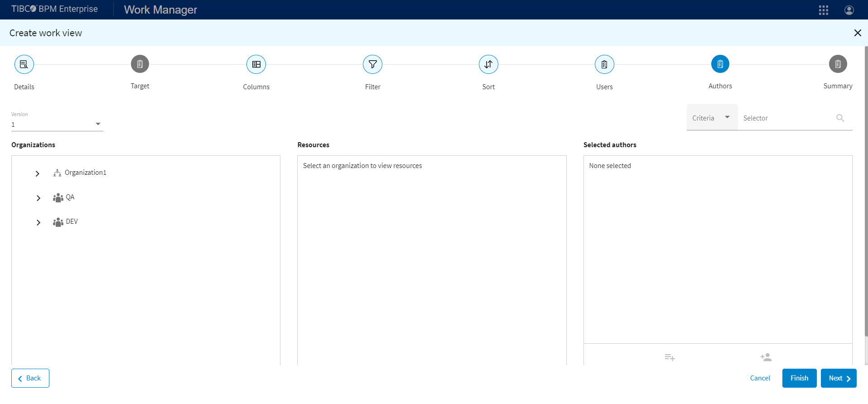Select DEV in the organizations tree
The height and width of the screenshot is (404, 868).
click(72, 221)
